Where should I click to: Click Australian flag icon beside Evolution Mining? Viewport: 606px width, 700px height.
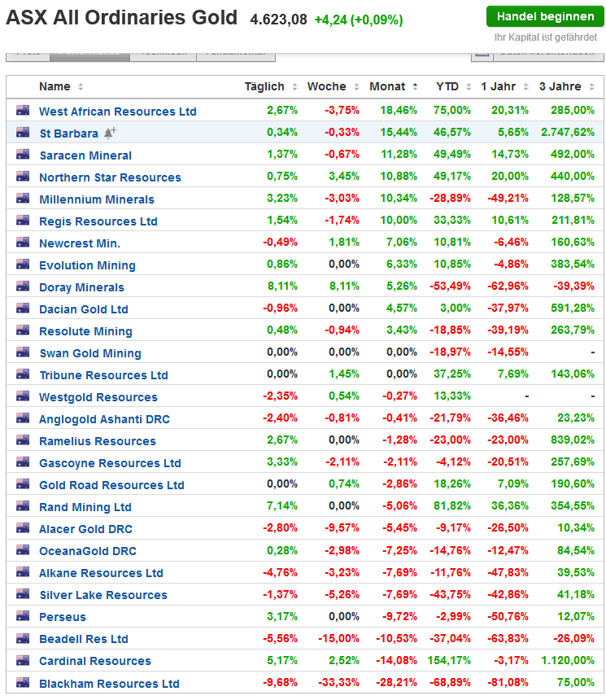23,265
